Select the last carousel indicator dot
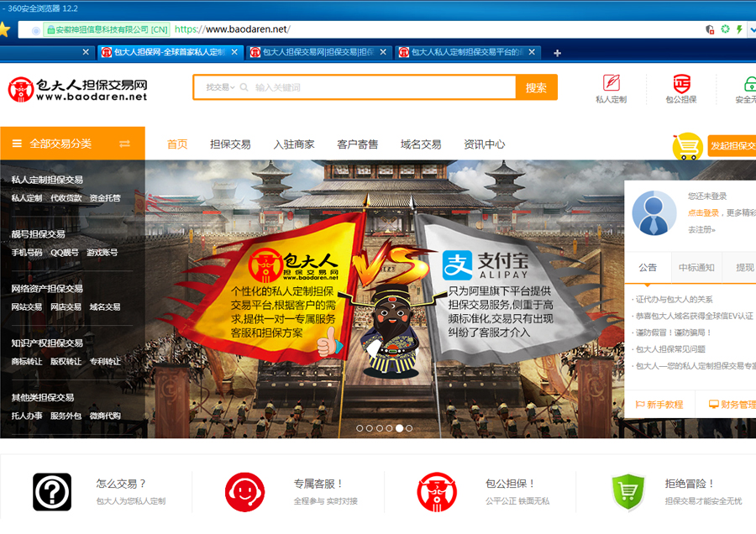 point(409,428)
